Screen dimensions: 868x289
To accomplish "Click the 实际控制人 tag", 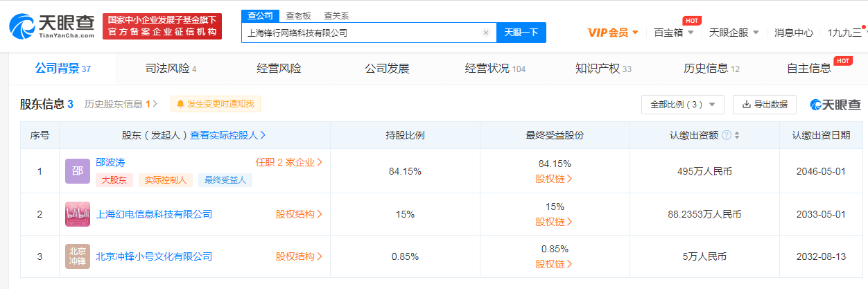I will coord(165,180).
